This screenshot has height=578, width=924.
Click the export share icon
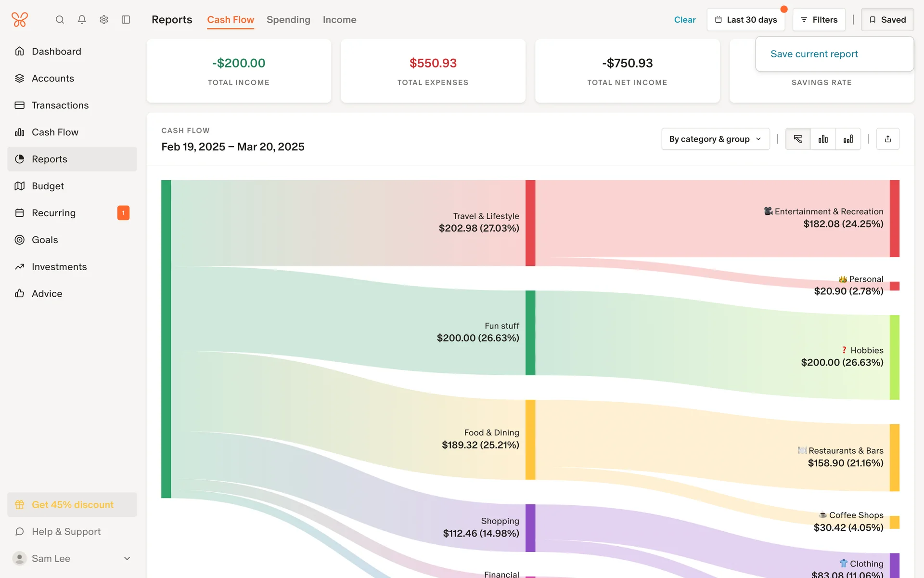pyautogui.click(x=888, y=139)
